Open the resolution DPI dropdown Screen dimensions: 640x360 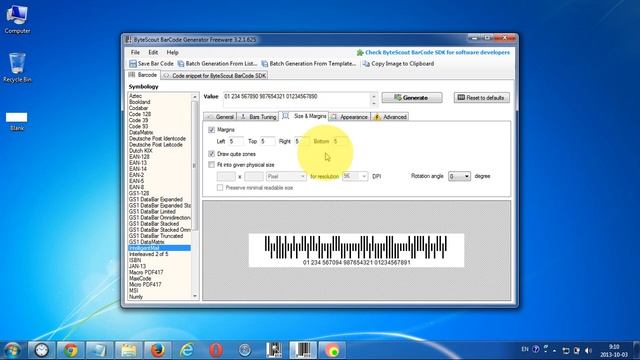click(355, 176)
